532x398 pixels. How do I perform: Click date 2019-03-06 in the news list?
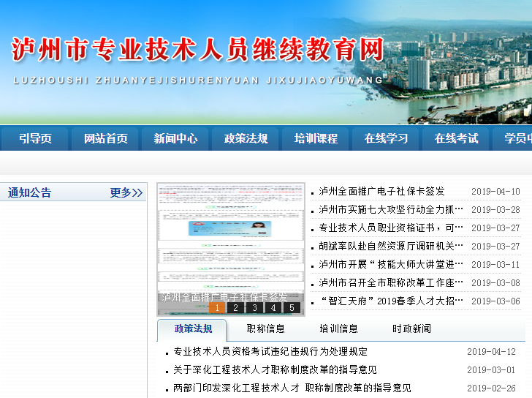(495, 301)
